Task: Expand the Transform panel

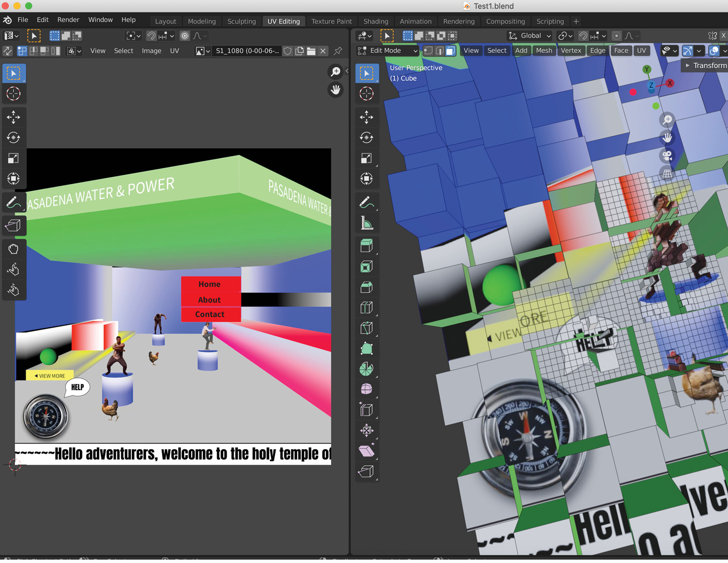Action: (705, 65)
